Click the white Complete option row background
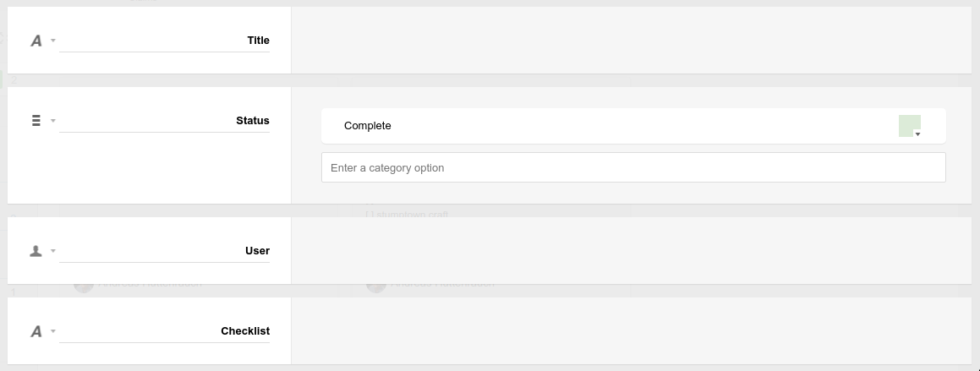The width and height of the screenshot is (980, 371). click(634, 126)
